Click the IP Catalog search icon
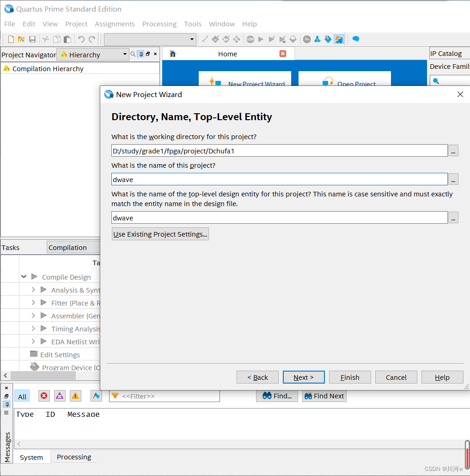The height and width of the screenshot is (476, 470). coord(436,81)
